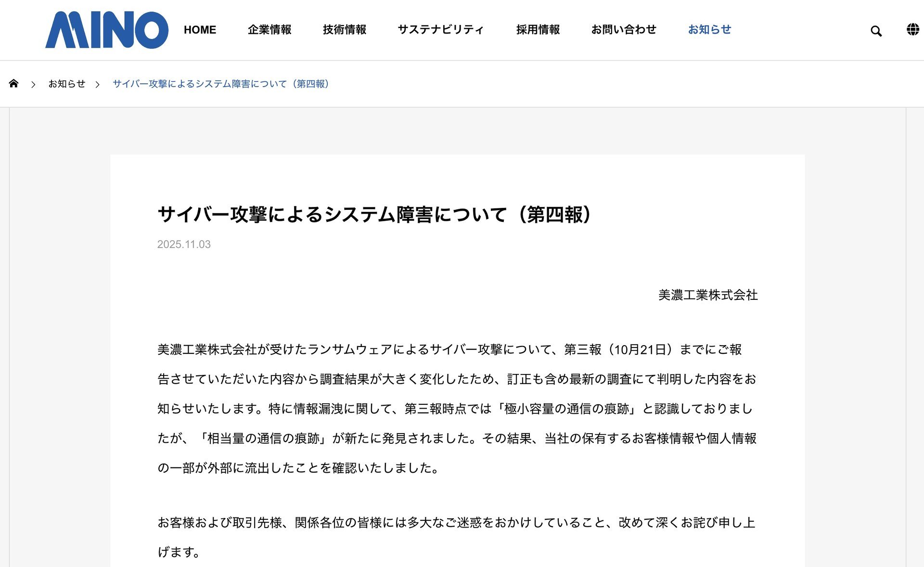Click the MINO logo
This screenshot has height=567, width=924.
[x=107, y=30]
